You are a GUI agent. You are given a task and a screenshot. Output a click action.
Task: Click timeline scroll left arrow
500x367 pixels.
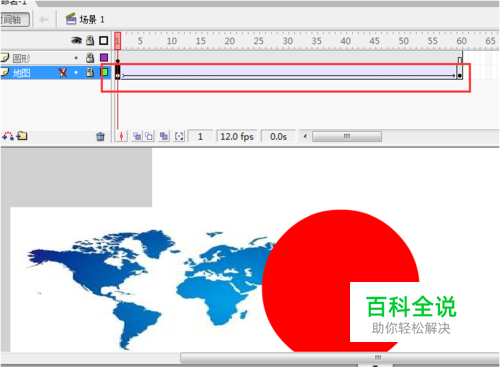click(305, 136)
